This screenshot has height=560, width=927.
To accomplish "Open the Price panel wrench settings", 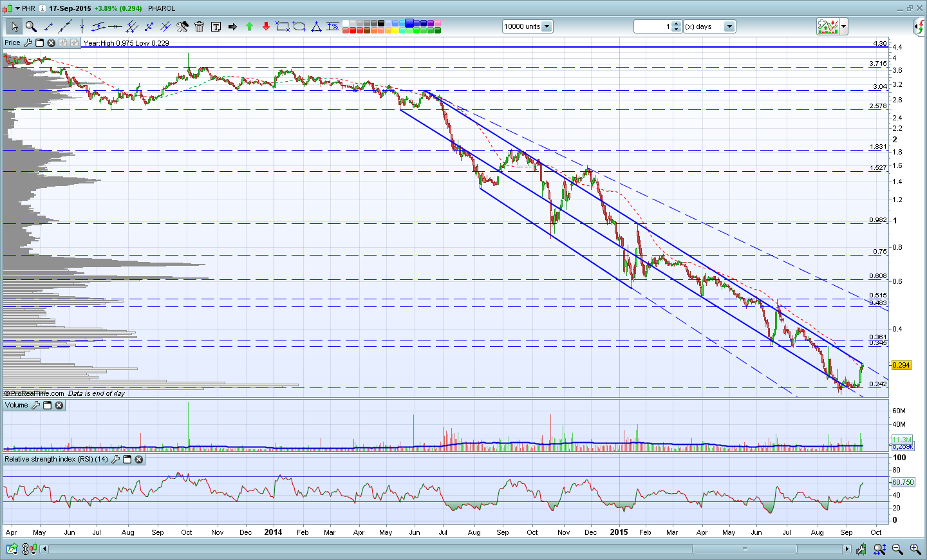I will (x=28, y=43).
